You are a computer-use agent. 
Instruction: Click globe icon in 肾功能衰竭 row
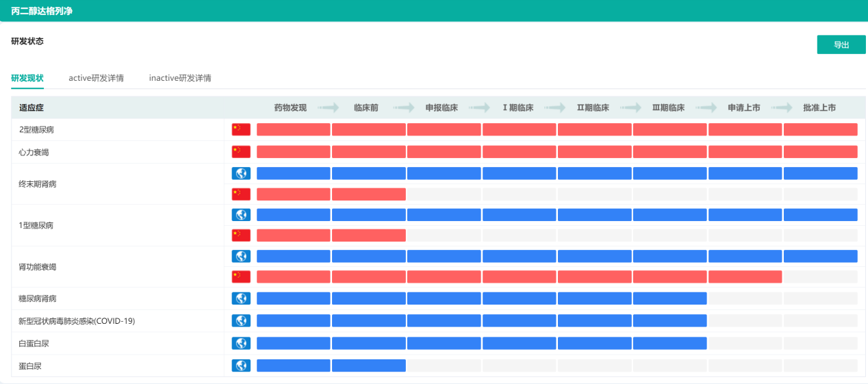coord(241,256)
